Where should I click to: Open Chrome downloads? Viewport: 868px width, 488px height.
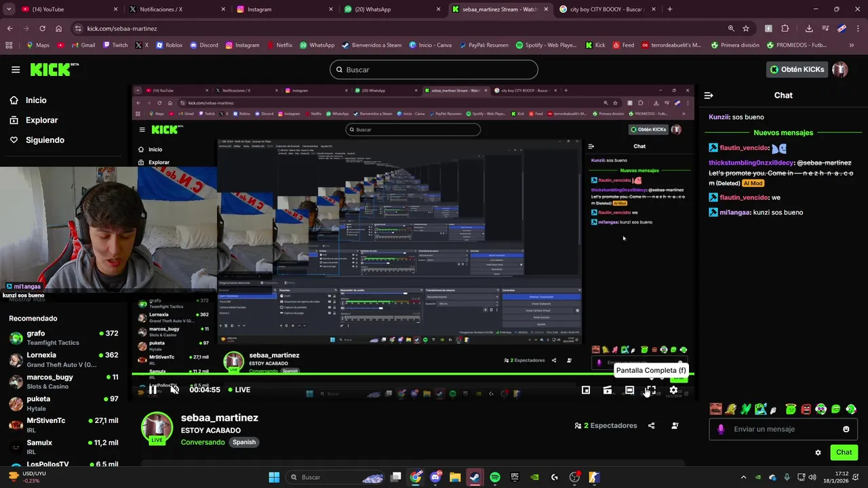coord(809,28)
